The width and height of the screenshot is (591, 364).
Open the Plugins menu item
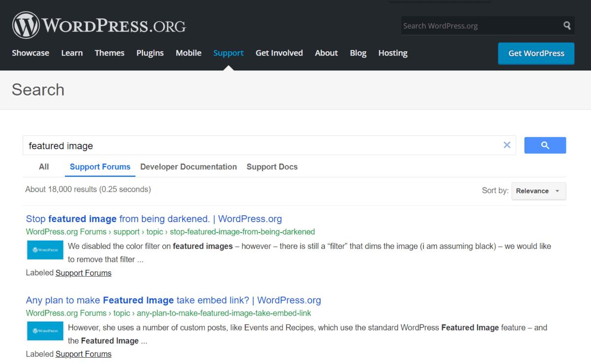[150, 53]
